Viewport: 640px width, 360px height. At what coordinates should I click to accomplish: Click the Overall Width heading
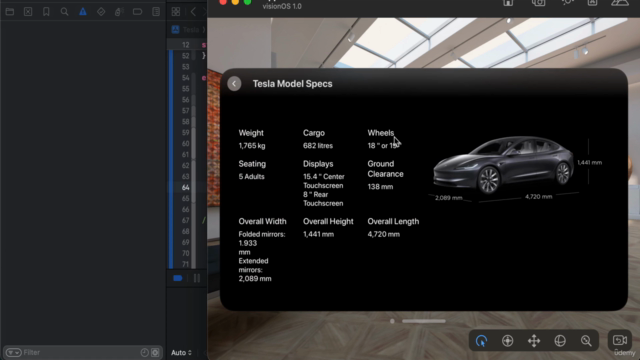tap(262, 222)
